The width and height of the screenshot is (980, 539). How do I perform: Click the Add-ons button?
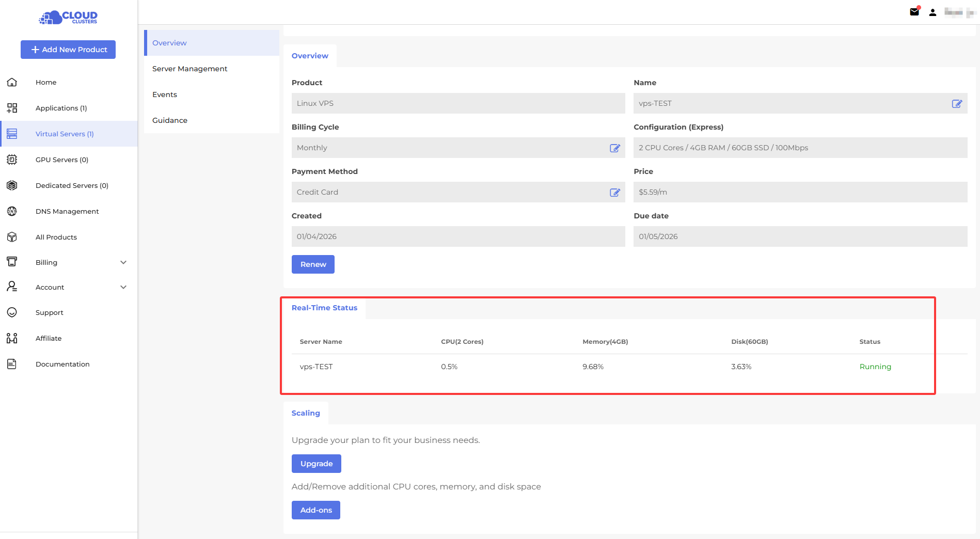pyautogui.click(x=315, y=510)
